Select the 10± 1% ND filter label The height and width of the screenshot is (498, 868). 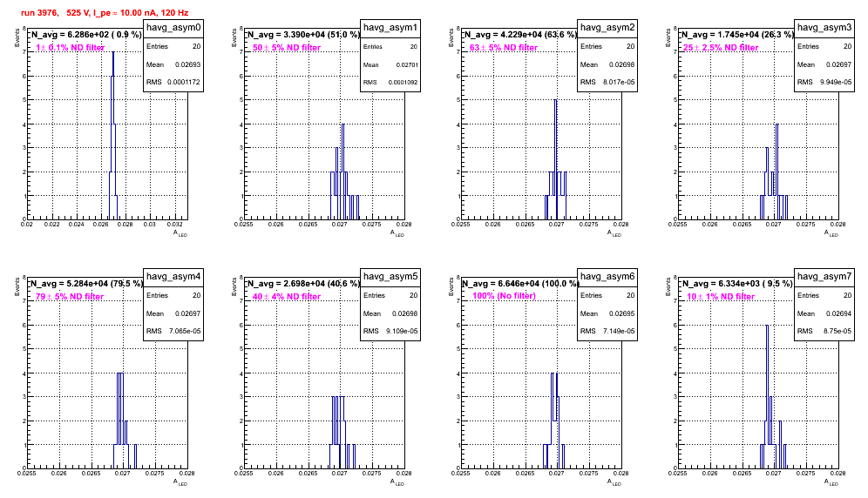pos(721,297)
